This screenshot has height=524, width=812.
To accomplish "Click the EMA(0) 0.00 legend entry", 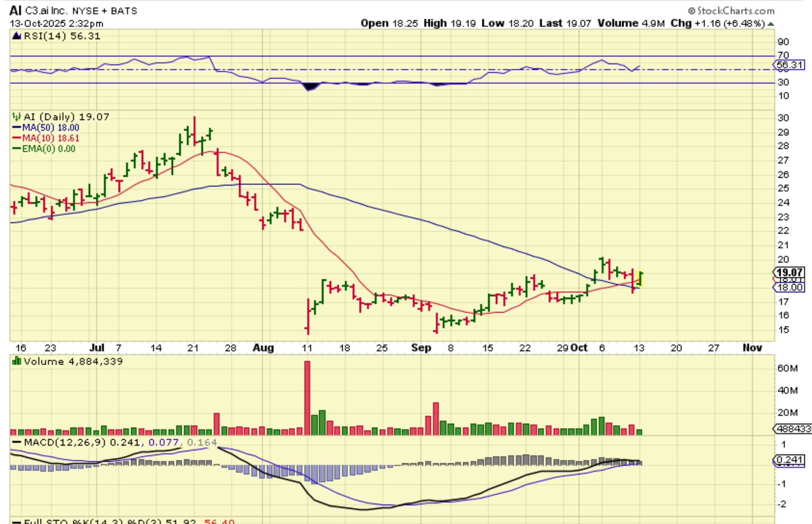I will point(49,149).
